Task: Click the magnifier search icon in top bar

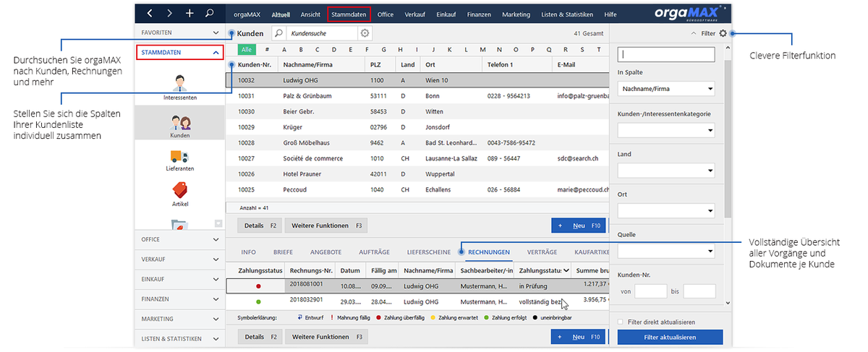Action: 209,13
